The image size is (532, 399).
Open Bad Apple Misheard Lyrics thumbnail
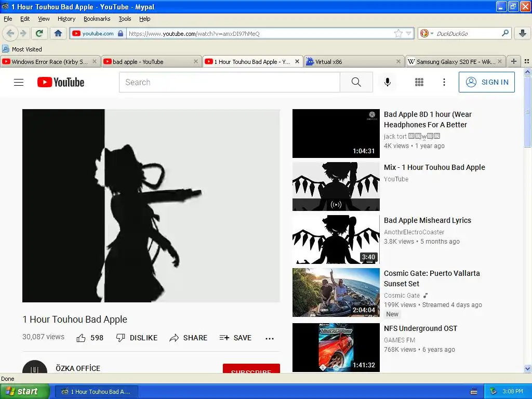point(336,239)
